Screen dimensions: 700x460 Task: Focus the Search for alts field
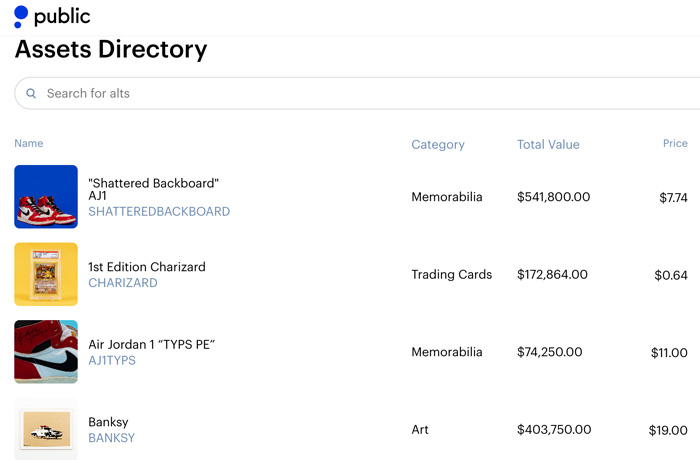[357, 93]
